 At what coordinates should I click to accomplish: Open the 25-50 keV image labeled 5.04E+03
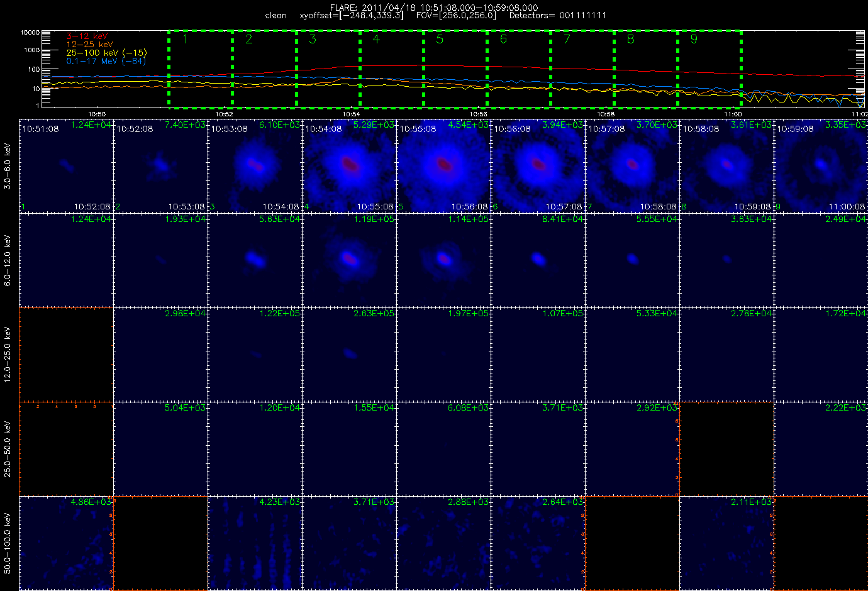(161, 448)
